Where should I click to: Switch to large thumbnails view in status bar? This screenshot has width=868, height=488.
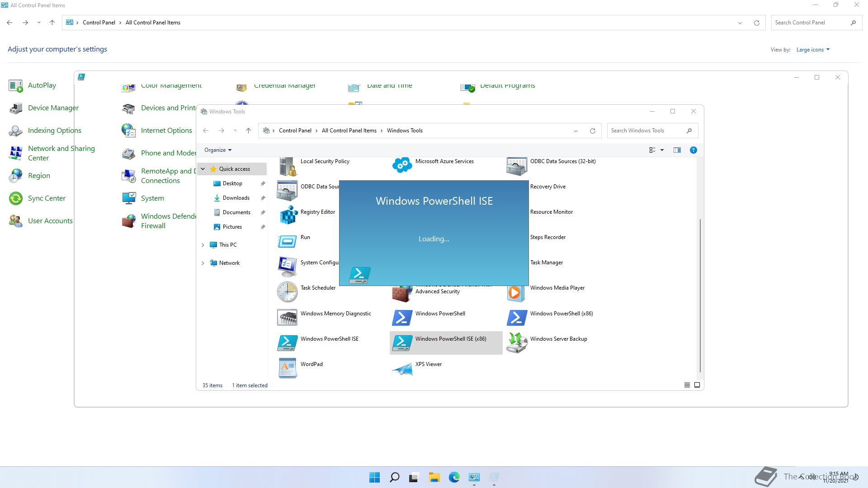(x=697, y=385)
